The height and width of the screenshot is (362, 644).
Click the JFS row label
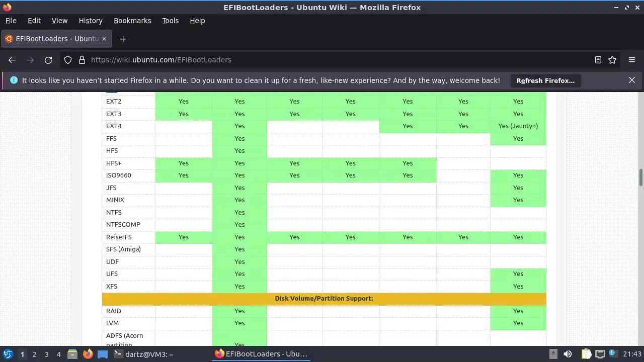coord(111,188)
